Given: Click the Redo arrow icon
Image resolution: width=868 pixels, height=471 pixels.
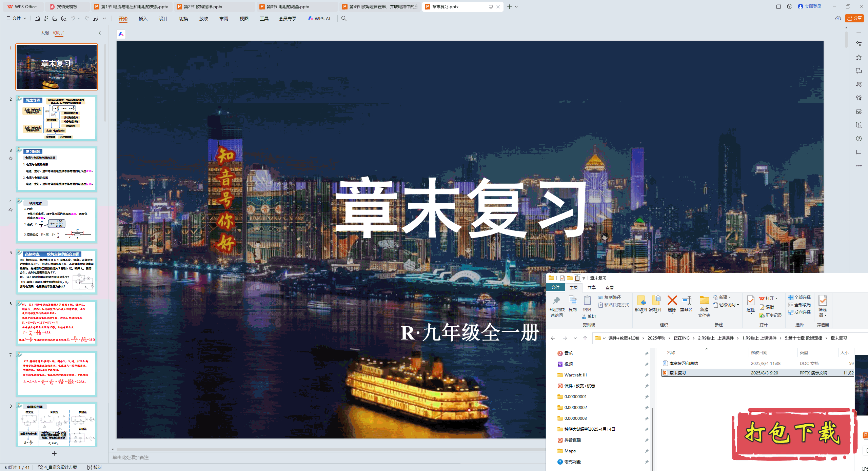Looking at the screenshot, I should coord(87,18).
